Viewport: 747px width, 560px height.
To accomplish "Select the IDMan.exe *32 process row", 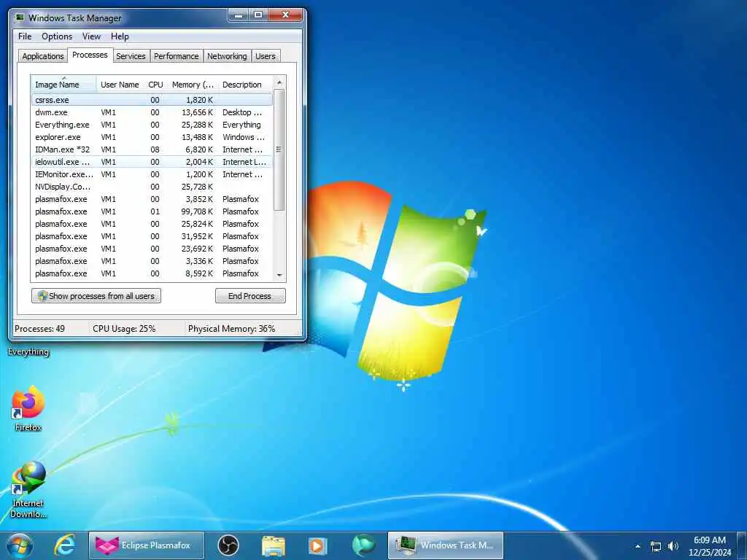I will pyautogui.click(x=152, y=149).
